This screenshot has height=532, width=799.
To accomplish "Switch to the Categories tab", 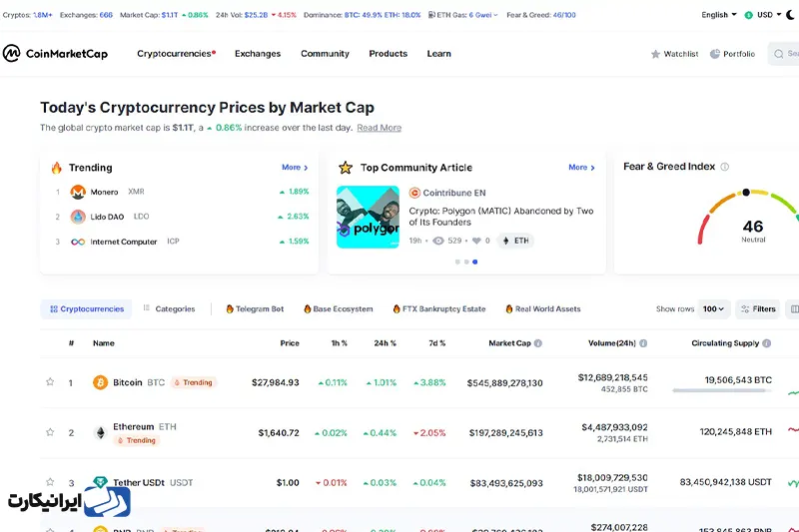I will click(169, 309).
